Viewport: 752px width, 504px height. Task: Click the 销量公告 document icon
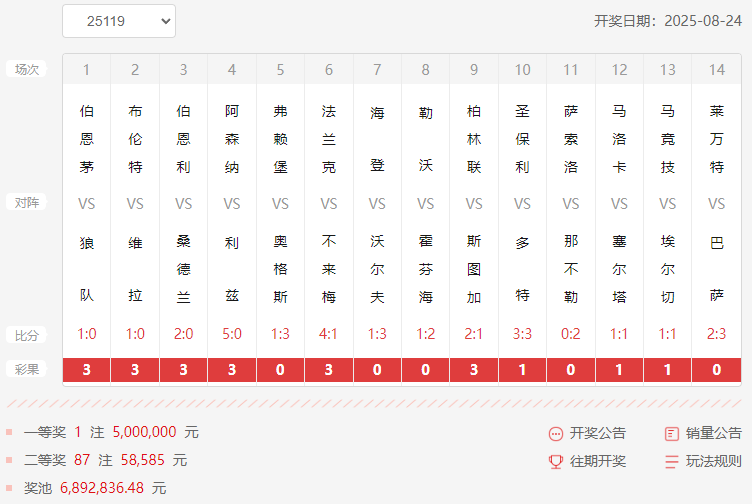click(671, 434)
